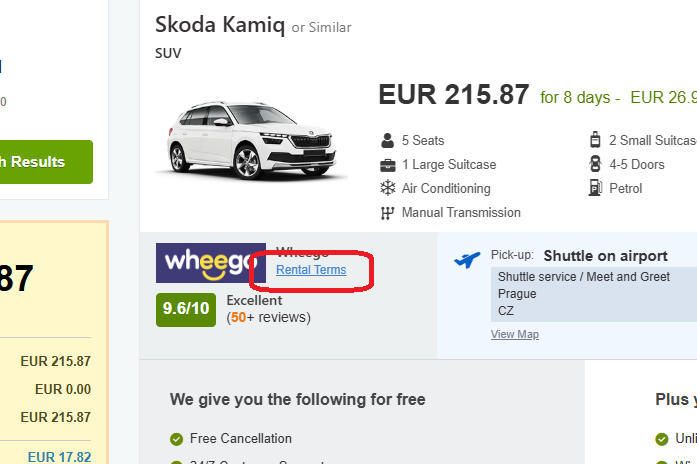The height and width of the screenshot is (464, 697).
Task: Click the Air Conditioning snowflake icon
Action: (388, 189)
